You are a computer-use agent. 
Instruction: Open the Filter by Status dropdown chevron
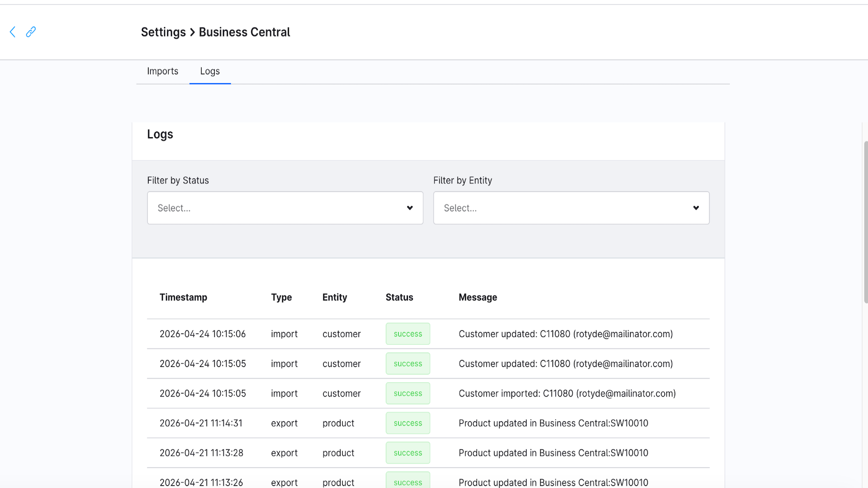410,208
